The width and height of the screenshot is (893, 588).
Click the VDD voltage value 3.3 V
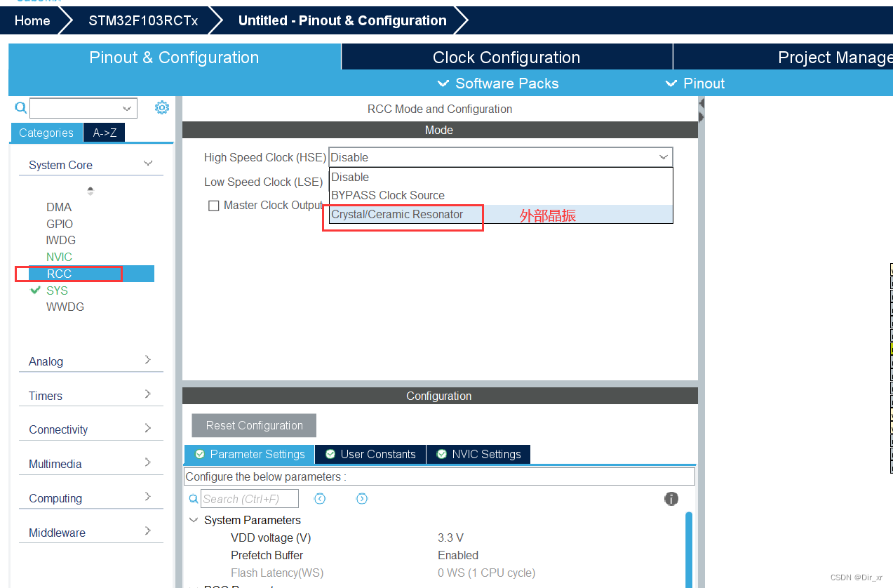point(450,537)
